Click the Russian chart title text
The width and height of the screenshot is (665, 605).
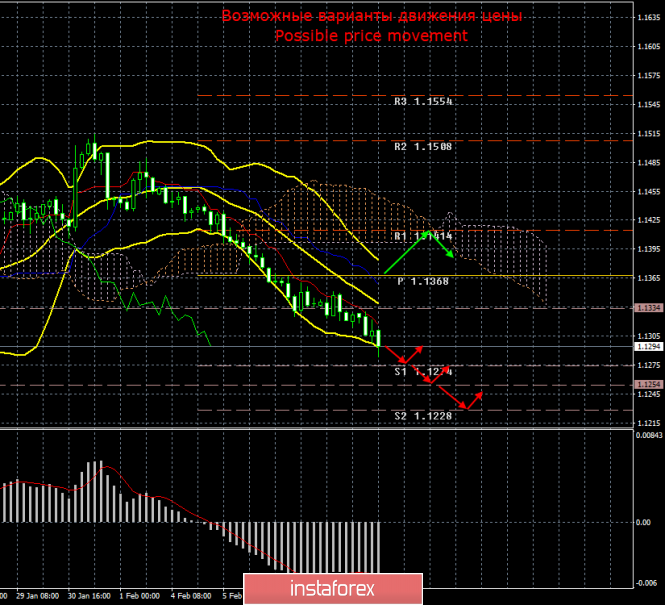[372, 16]
